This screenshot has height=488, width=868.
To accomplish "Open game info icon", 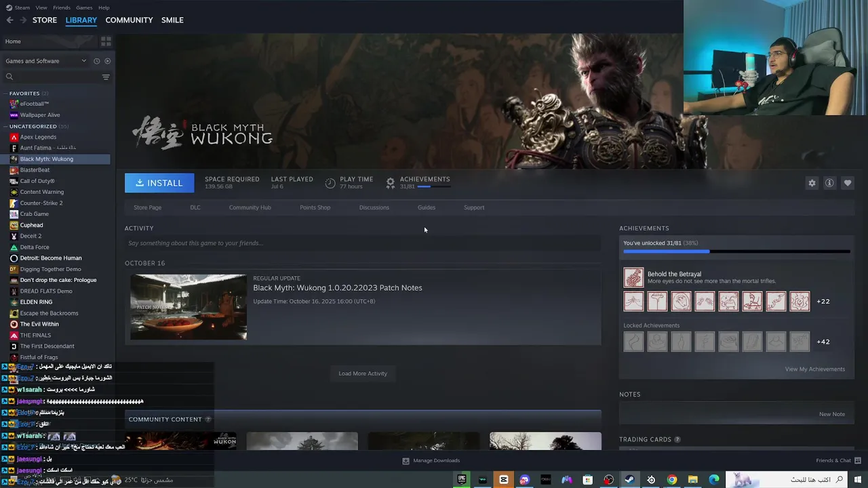I will [829, 183].
